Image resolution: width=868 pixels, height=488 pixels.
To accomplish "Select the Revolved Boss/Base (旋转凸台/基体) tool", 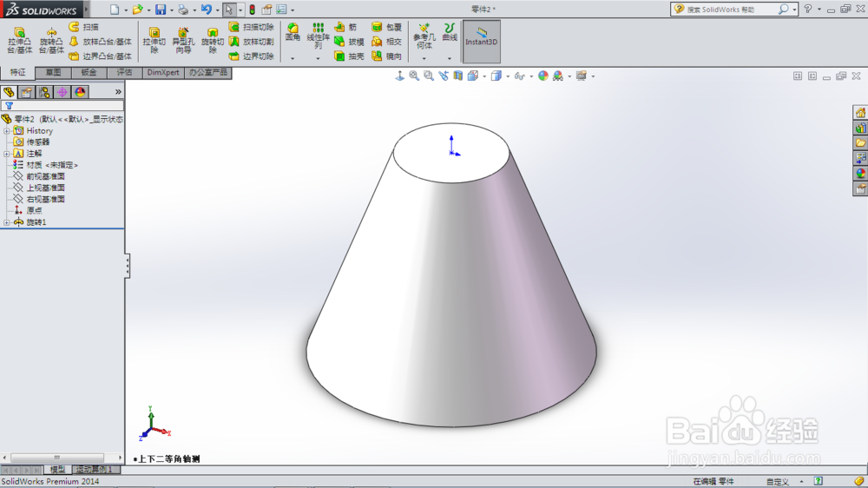I will coord(51,41).
